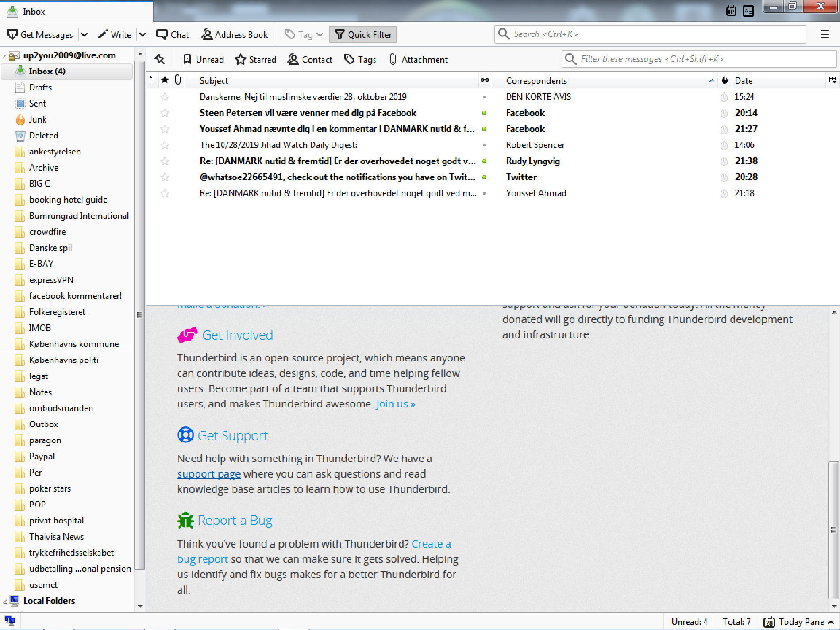Image resolution: width=840 pixels, height=630 pixels.
Task: Collapse the up2you2009@live.com account
Action: point(5,56)
